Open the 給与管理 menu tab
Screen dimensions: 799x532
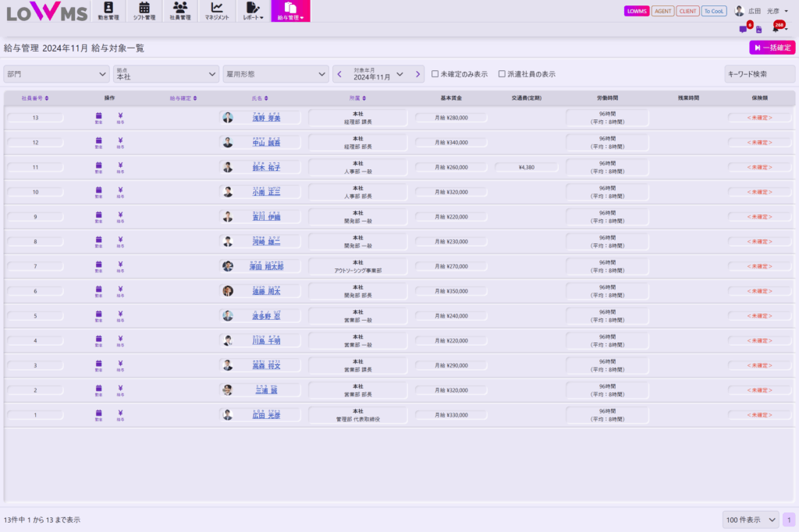(x=290, y=11)
